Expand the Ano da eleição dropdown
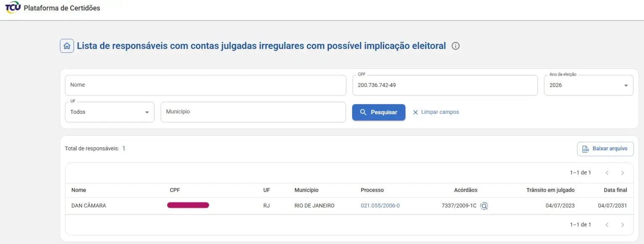The width and height of the screenshot is (644, 244). pos(589,85)
